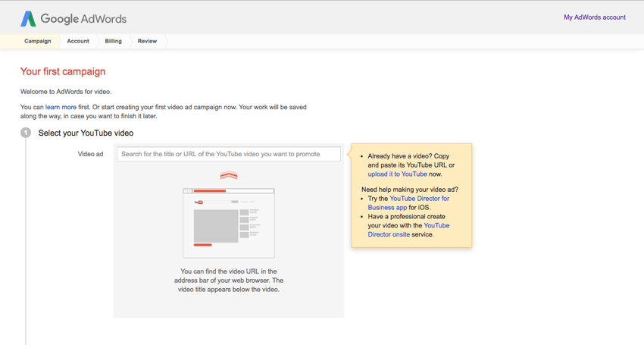Click the Welcome to AdWords for video text

click(x=66, y=91)
